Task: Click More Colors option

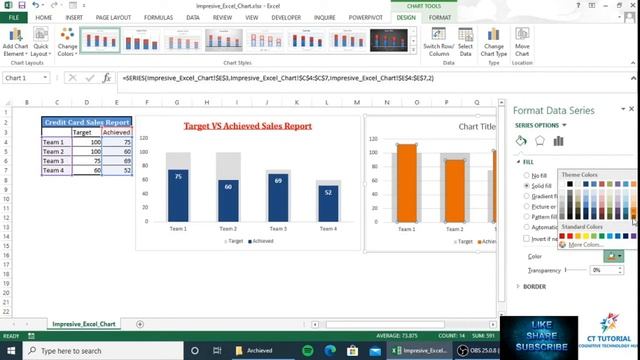Action: tap(585, 244)
